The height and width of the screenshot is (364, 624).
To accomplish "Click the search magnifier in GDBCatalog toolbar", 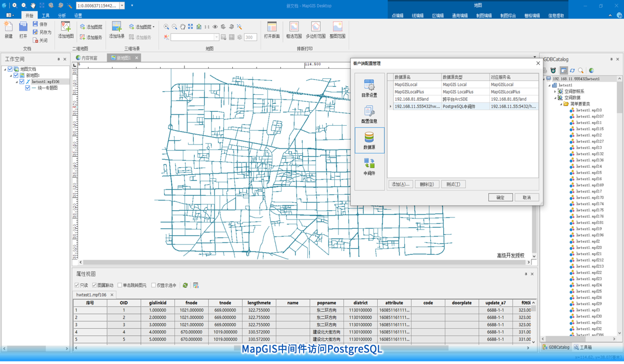I will [x=581, y=70].
